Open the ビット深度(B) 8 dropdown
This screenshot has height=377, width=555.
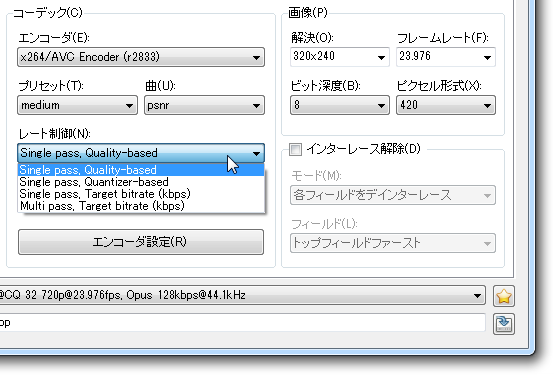(x=339, y=105)
